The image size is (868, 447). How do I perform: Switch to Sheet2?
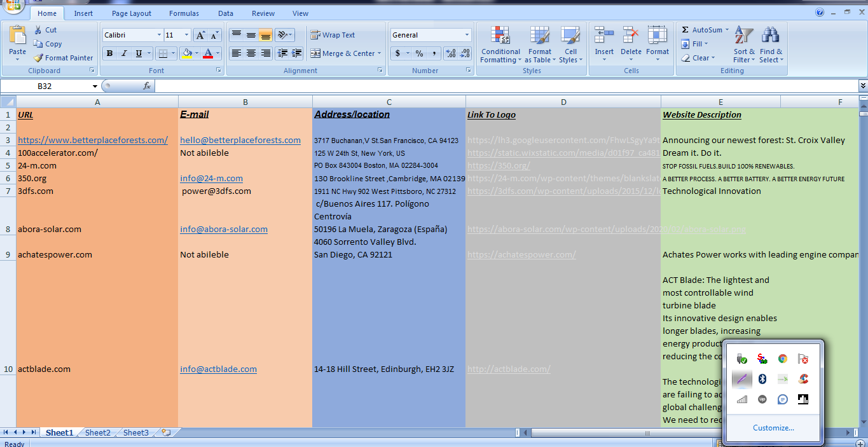tap(97, 432)
